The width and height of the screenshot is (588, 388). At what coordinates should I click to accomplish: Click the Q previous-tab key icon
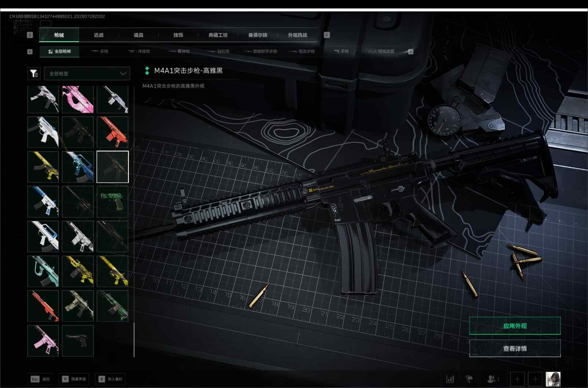pyautogui.click(x=30, y=35)
